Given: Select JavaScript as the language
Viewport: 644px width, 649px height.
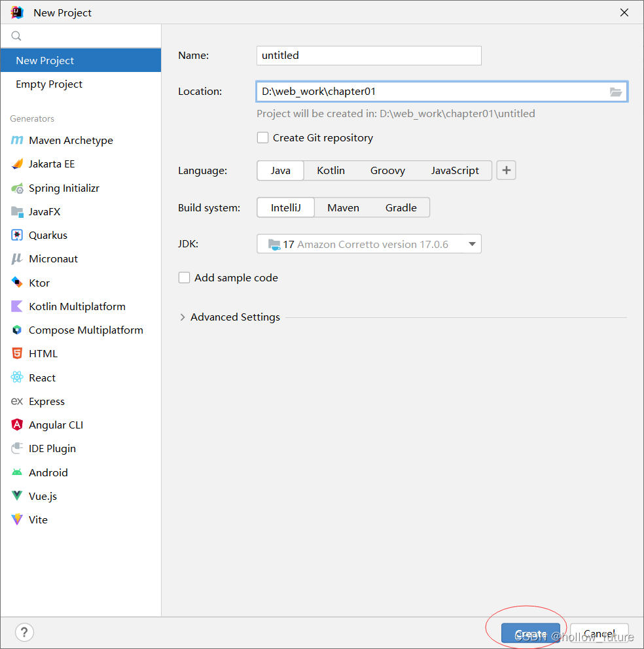Looking at the screenshot, I should pos(455,171).
